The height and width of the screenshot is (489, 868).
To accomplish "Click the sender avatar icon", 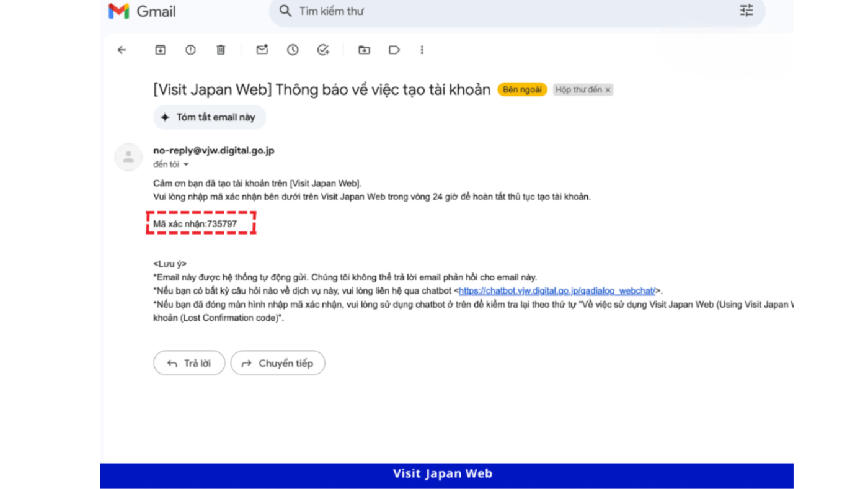I will coord(129,157).
